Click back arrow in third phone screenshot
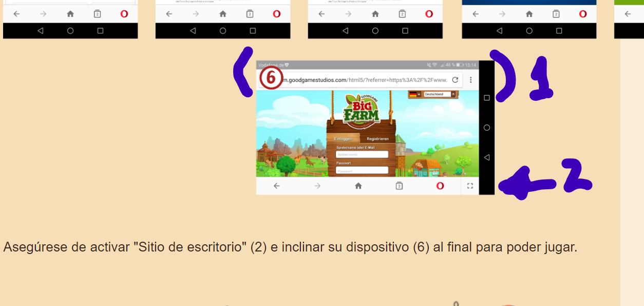The height and width of the screenshot is (306, 644). (x=321, y=14)
